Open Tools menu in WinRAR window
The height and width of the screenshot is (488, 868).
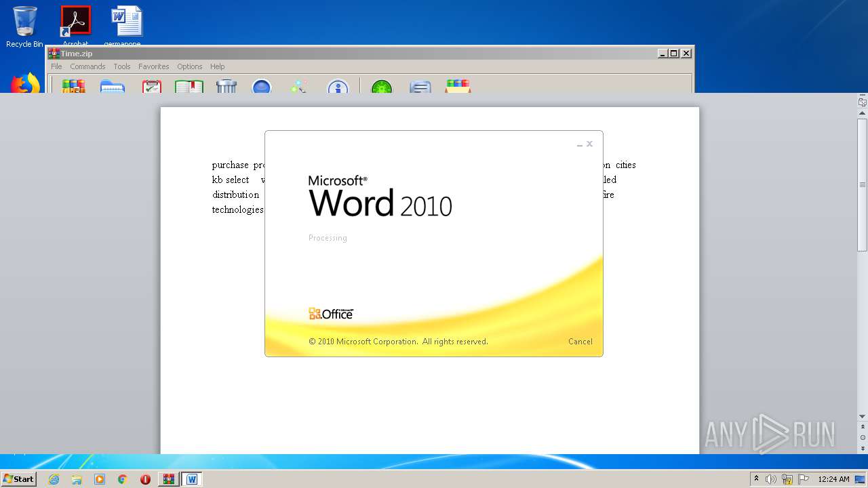tap(122, 66)
